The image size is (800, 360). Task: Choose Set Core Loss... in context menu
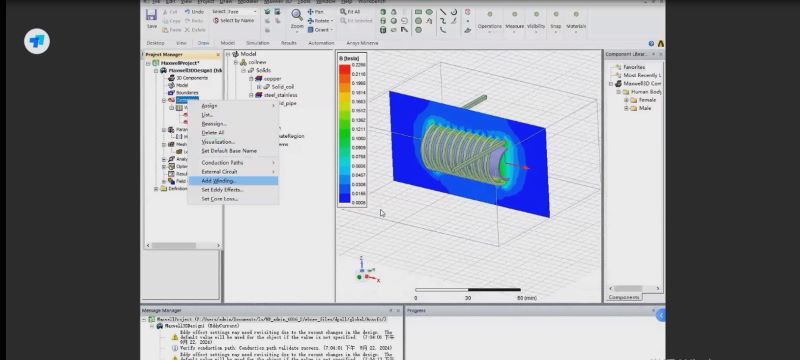coord(233,199)
